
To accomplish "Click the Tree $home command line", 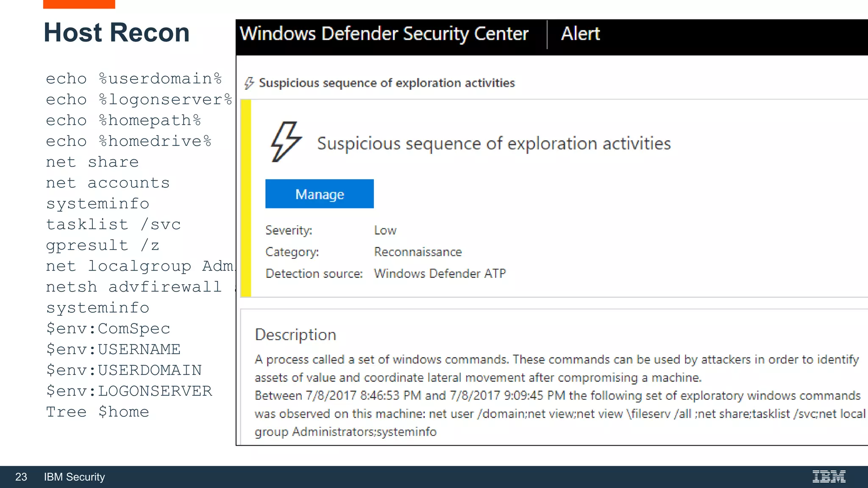I will point(97,412).
